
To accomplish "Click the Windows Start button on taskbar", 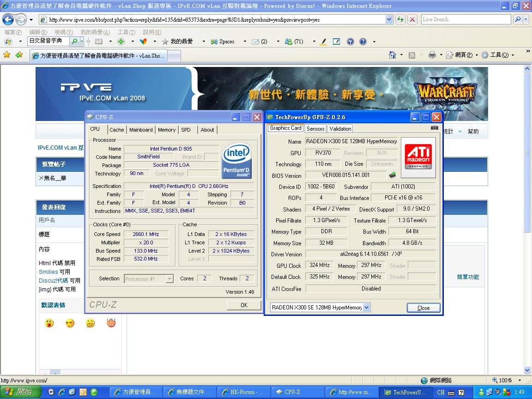I will [19, 392].
